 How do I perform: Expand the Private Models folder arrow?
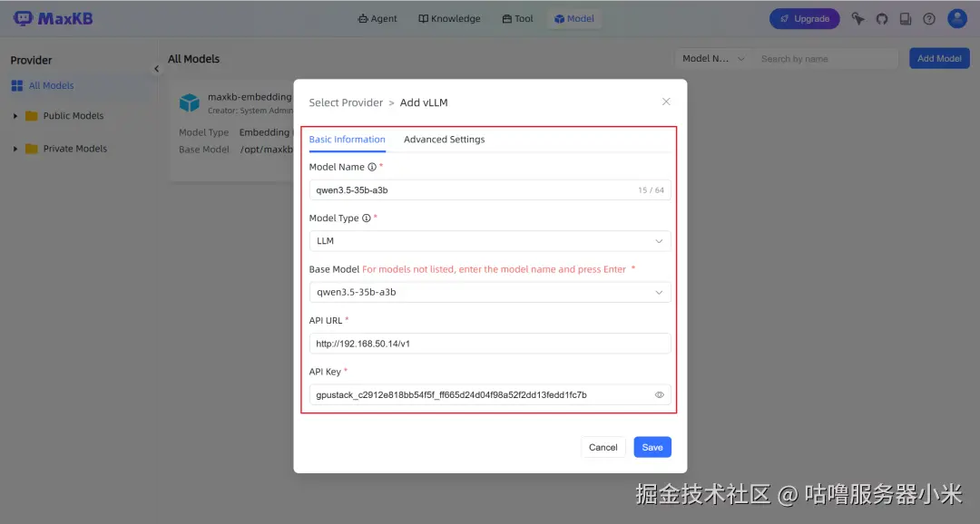(x=15, y=149)
